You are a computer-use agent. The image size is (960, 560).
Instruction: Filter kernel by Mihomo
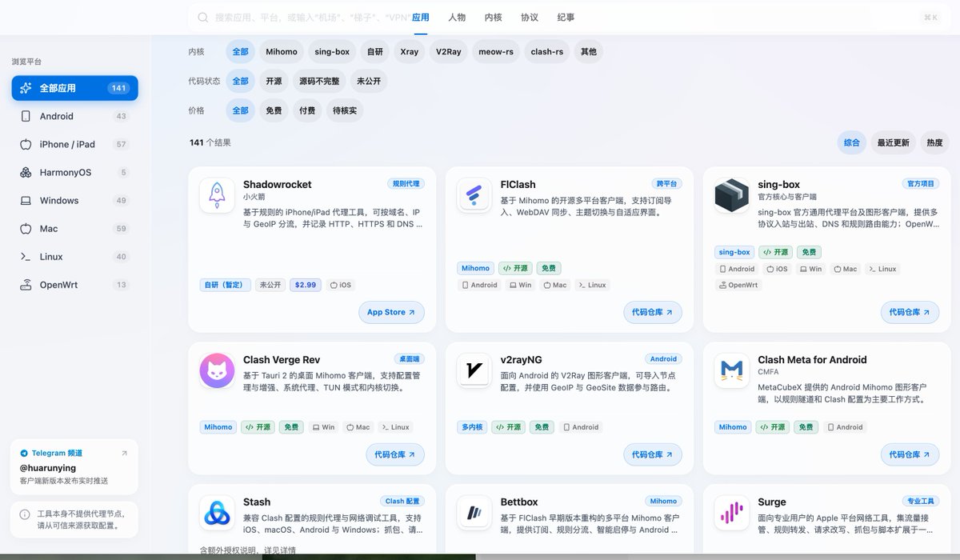281,51
